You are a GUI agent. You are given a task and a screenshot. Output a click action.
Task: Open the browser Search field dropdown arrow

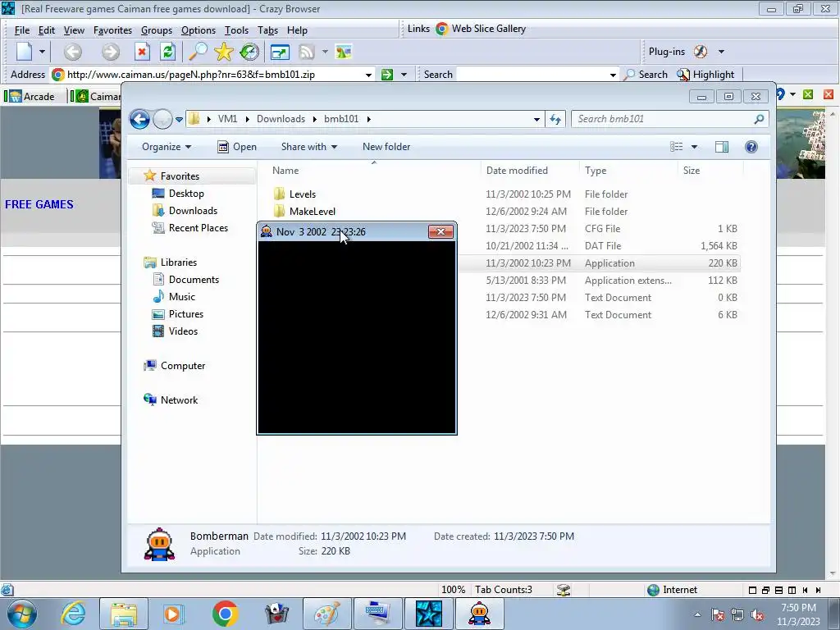[x=613, y=75]
